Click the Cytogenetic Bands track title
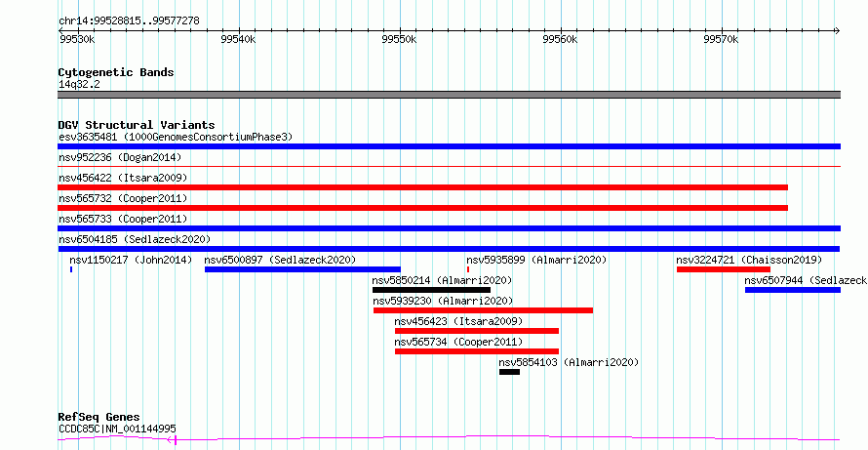The height and width of the screenshot is (450, 868). click(x=116, y=72)
